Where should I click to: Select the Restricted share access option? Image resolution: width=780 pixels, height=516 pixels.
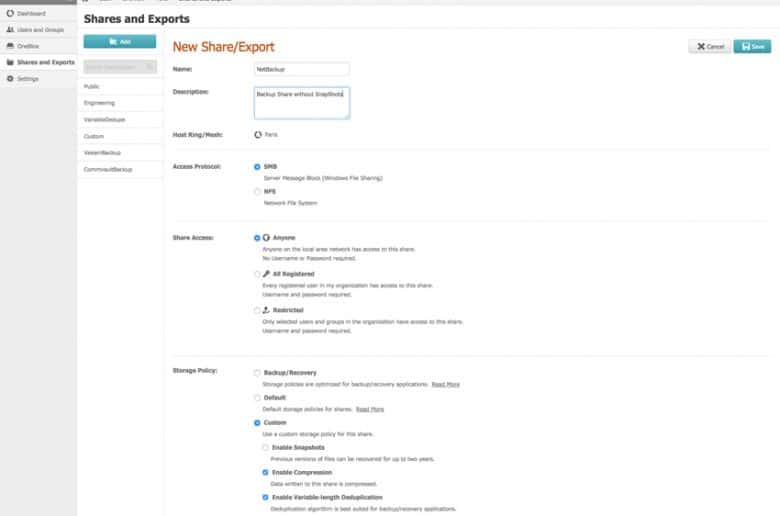click(x=257, y=310)
